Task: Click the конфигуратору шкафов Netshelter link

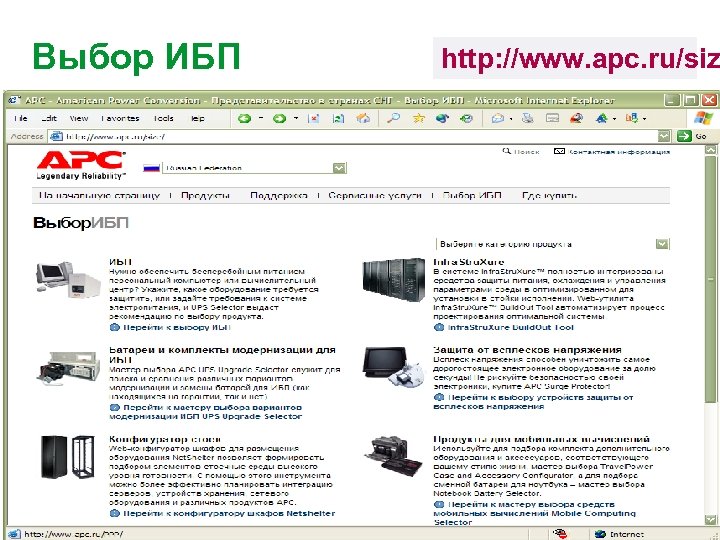Action: 229,513
